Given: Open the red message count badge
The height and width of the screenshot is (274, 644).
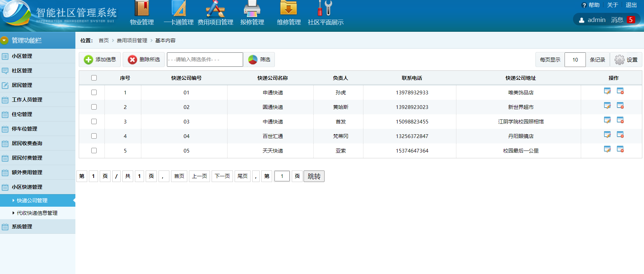Looking at the screenshot, I should (631, 20).
